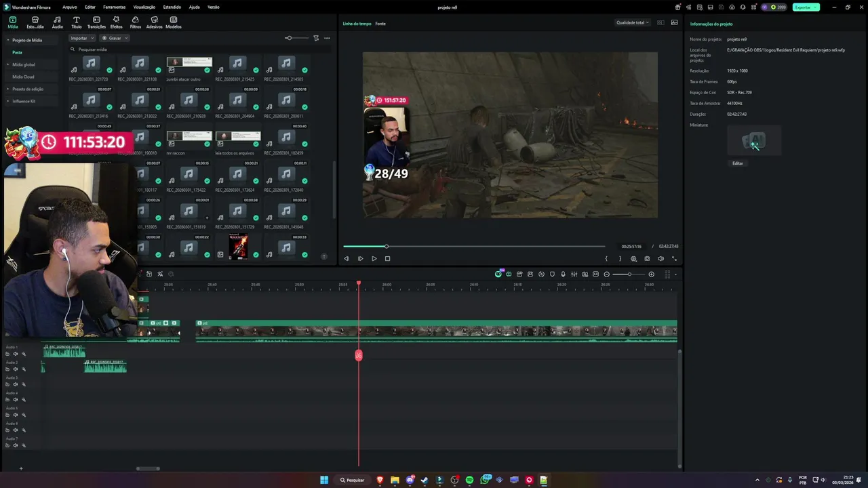Expand Presets de edição tree item
The image size is (868, 488).
[7, 89]
